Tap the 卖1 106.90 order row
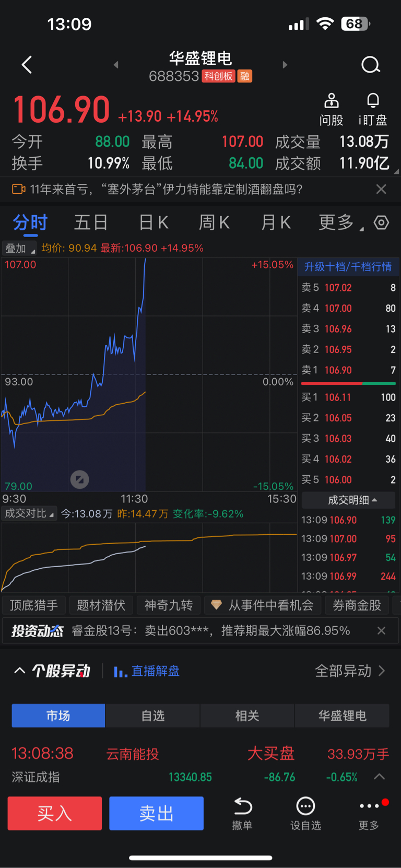Screen dimensions: 401x868 [348, 370]
